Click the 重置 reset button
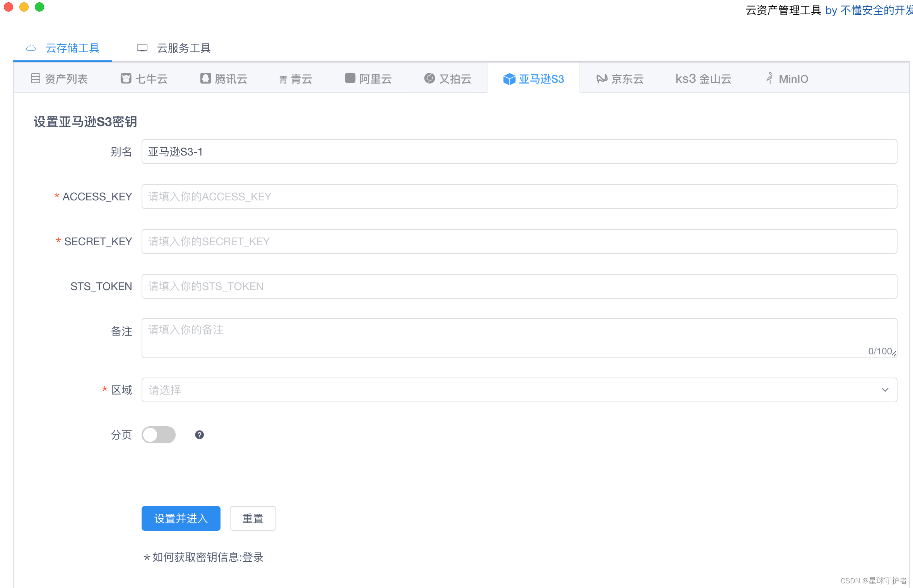Image resolution: width=913 pixels, height=588 pixels. pos(253,518)
